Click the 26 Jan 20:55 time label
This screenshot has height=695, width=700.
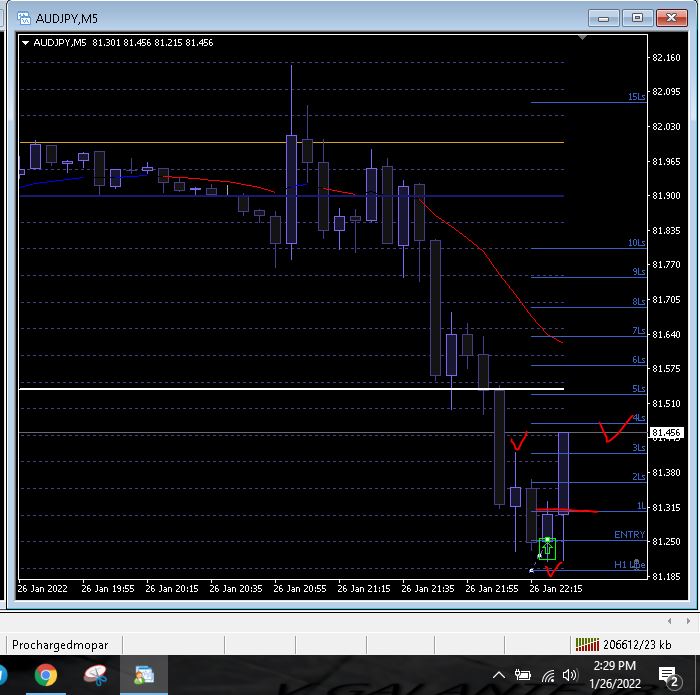click(300, 589)
